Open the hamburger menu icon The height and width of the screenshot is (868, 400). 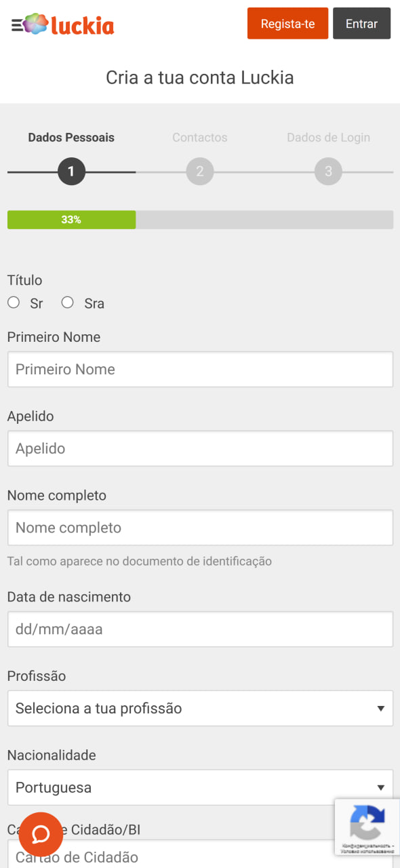point(17,25)
